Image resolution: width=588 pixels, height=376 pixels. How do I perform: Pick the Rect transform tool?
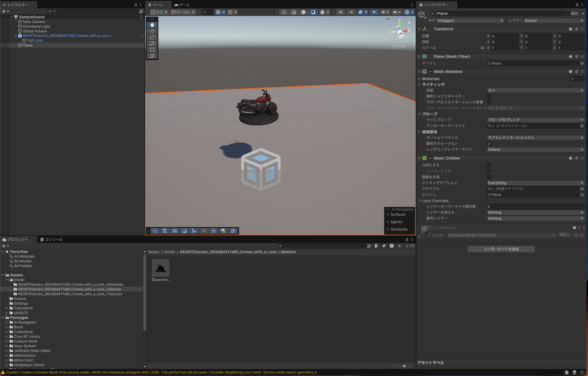(x=152, y=50)
